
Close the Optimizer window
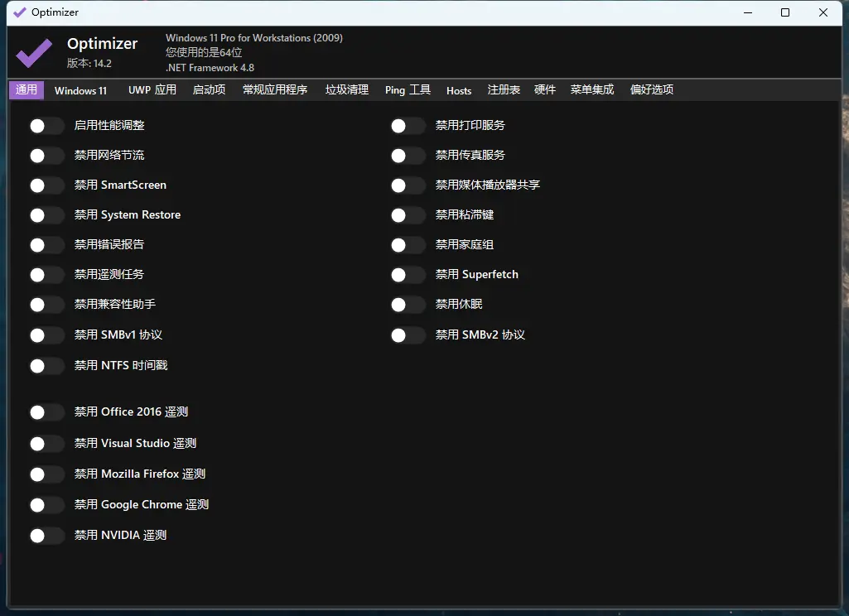click(x=823, y=12)
